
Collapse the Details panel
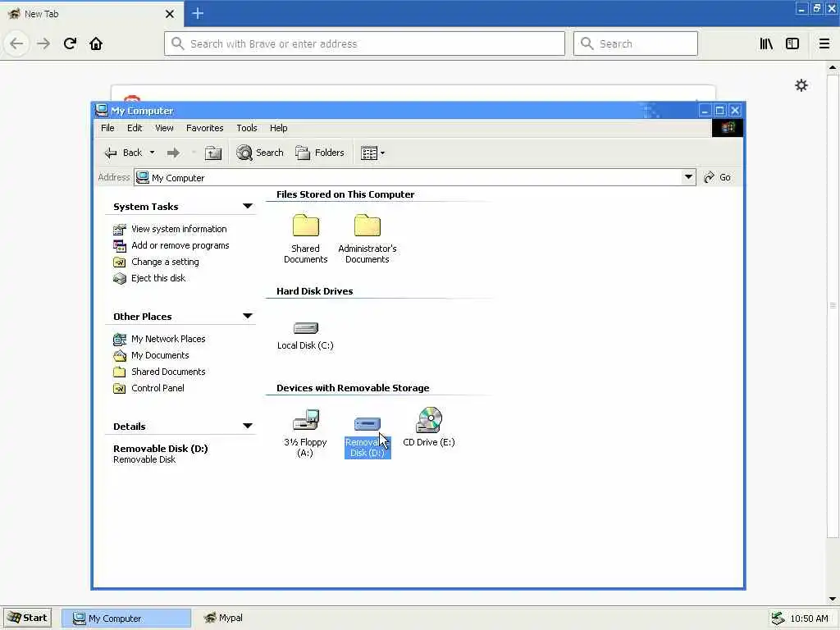248,426
